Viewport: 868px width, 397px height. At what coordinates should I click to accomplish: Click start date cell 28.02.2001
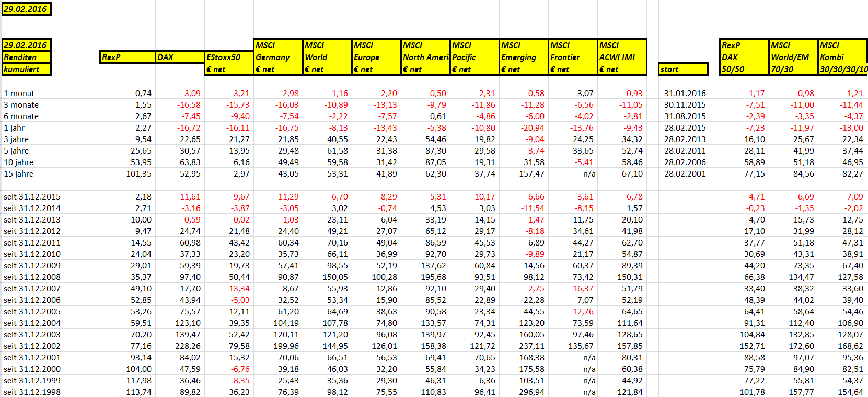[685, 173]
